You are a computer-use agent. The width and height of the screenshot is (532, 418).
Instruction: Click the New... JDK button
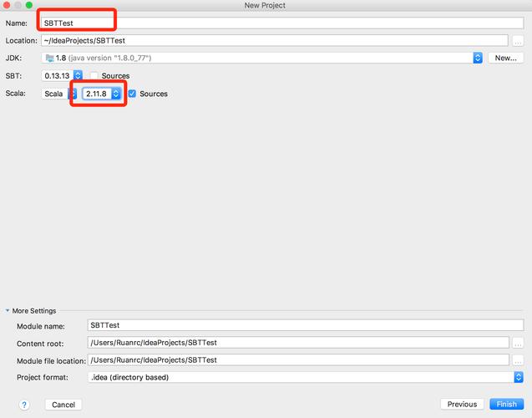tap(505, 58)
